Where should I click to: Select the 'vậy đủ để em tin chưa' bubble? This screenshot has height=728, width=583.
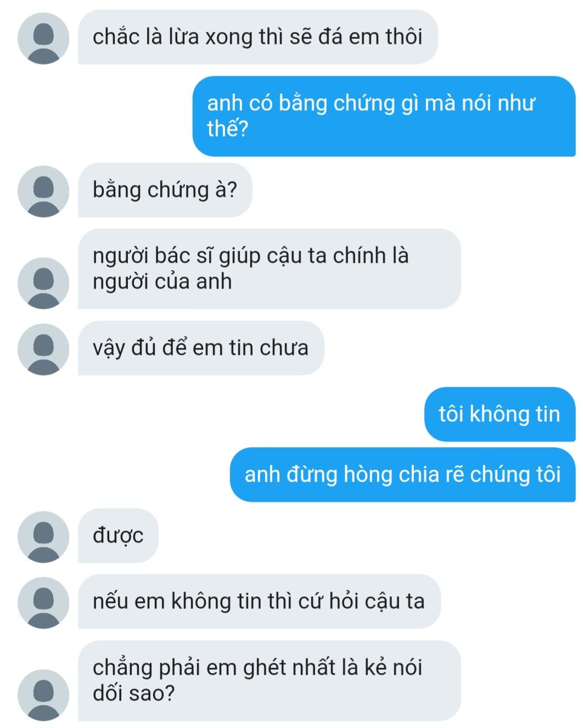[201, 348]
